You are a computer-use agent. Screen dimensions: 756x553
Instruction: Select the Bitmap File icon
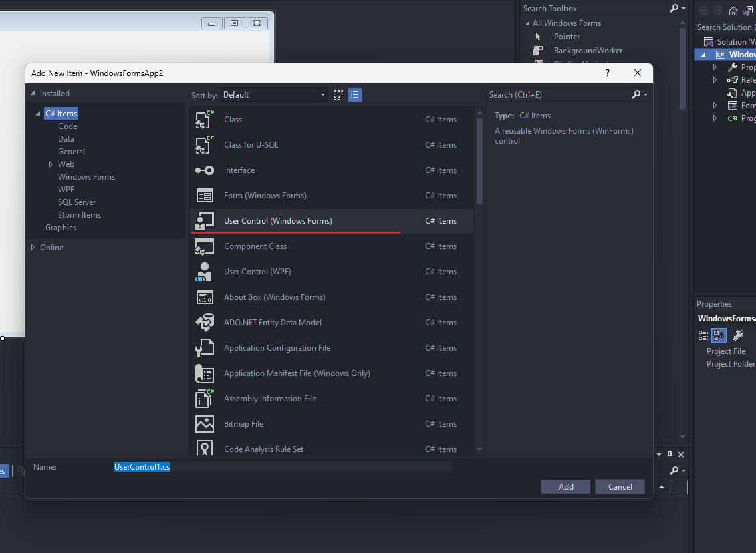tap(205, 424)
